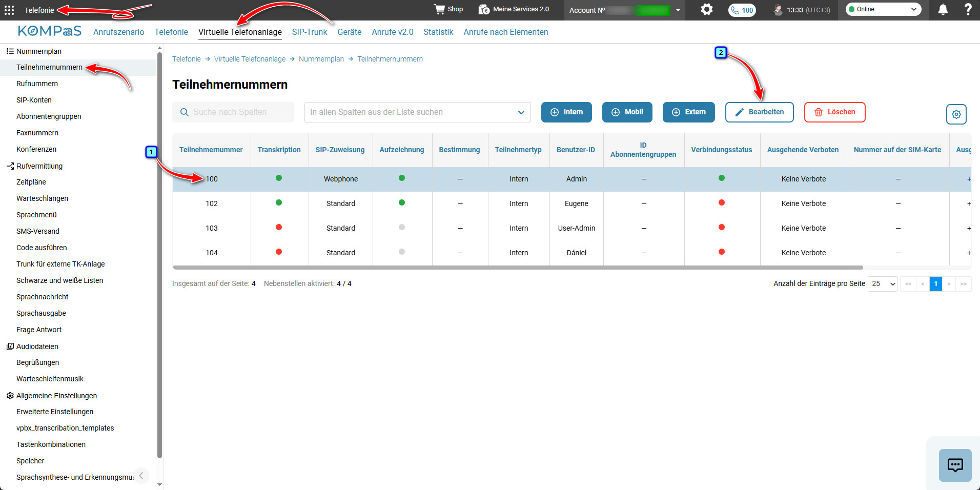Toggle recording indicator for 100

(x=402, y=178)
